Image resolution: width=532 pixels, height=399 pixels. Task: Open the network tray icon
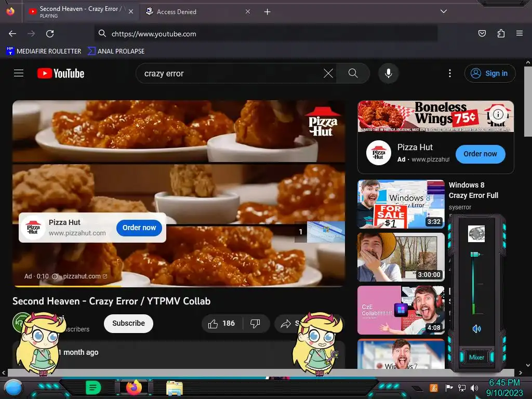(x=461, y=388)
